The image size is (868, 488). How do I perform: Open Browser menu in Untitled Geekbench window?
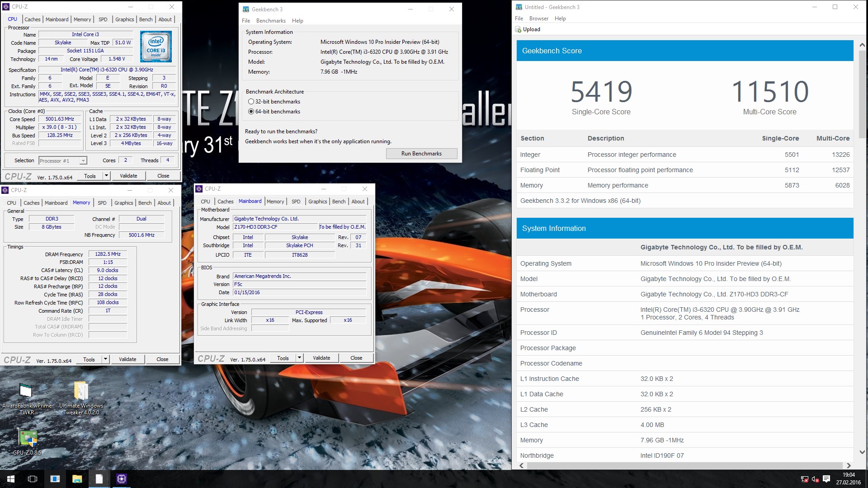pyautogui.click(x=539, y=19)
